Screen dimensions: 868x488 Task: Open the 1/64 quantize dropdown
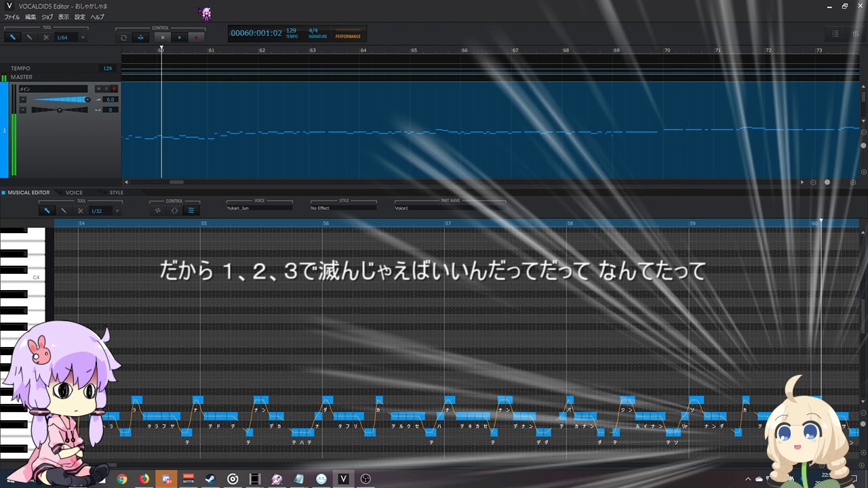click(x=71, y=37)
